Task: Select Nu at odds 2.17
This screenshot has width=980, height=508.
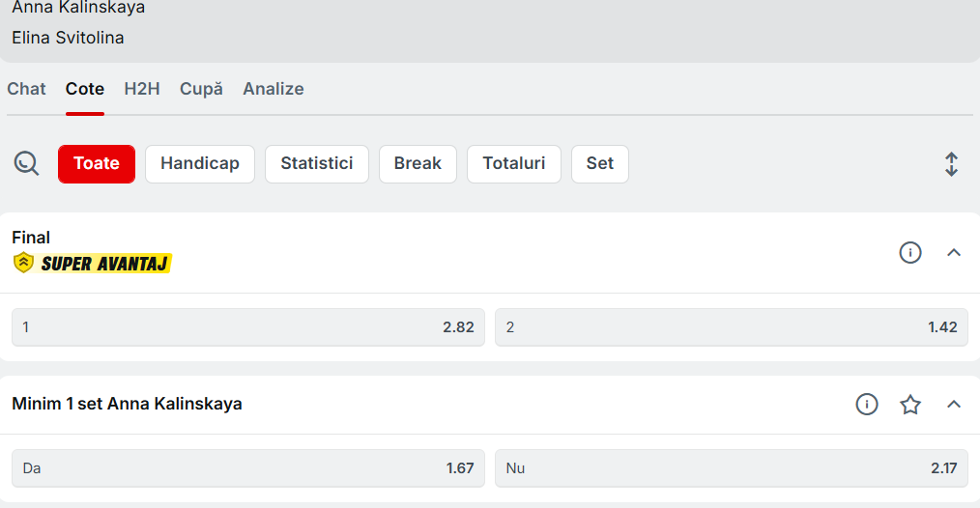Action: (732, 468)
